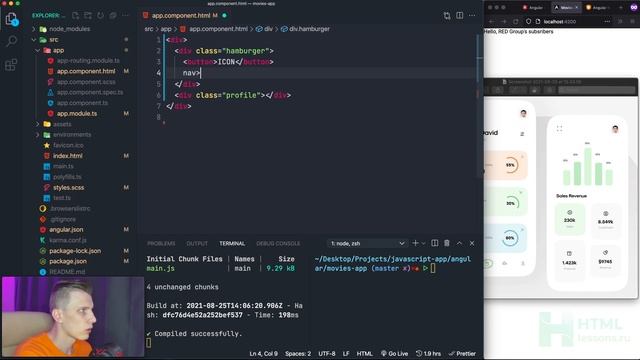Create a new terminal with plus icon
The height and width of the screenshot is (360, 640).
point(415,243)
